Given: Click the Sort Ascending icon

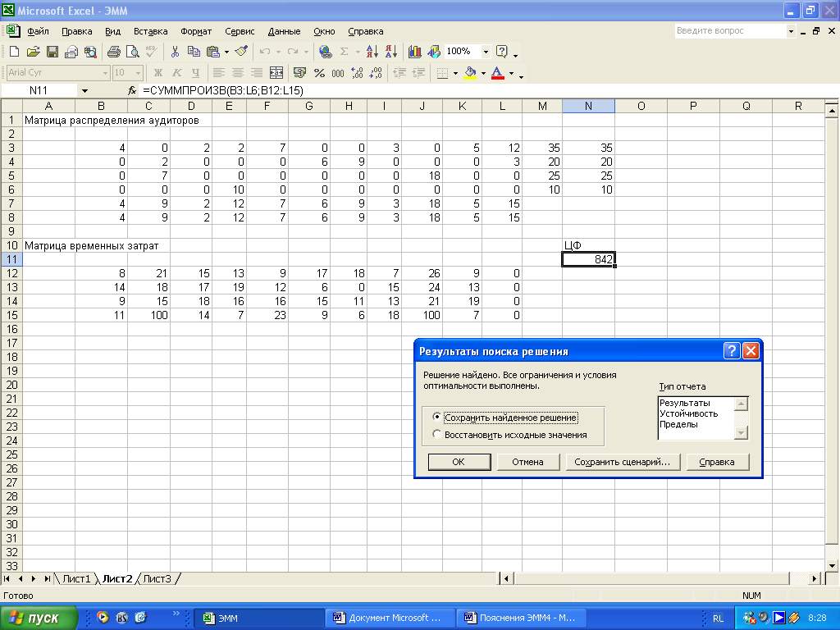Looking at the screenshot, I should 372,52.
